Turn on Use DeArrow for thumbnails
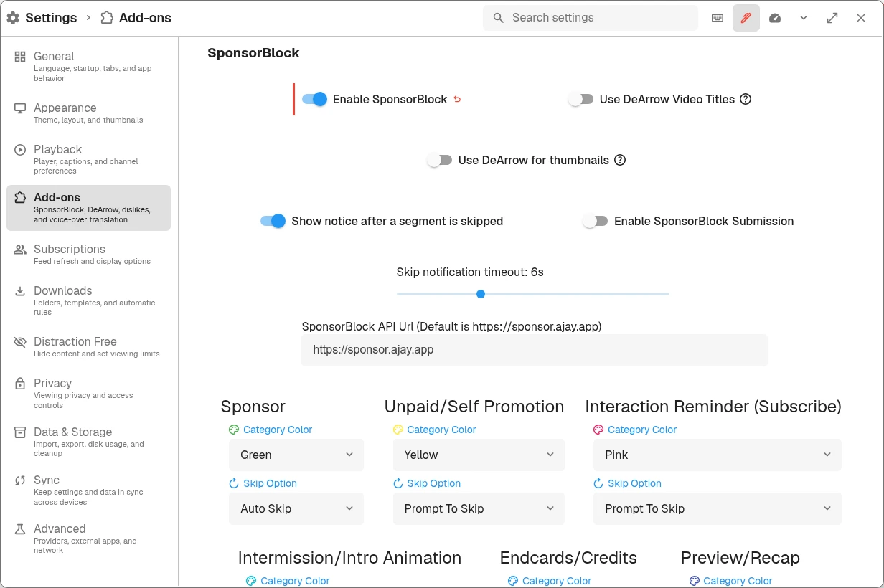 [x=440, y=160]
